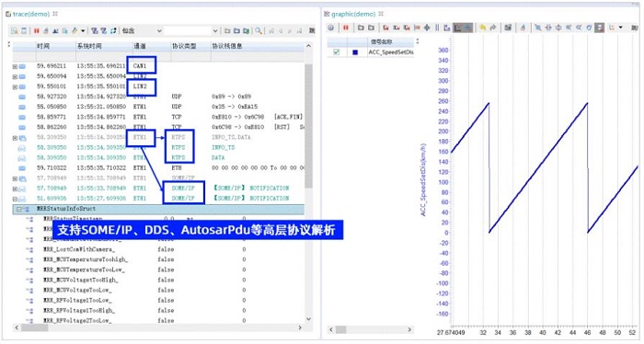
Task: Pause the trace with the red pause icon
Action: [37, 30]
